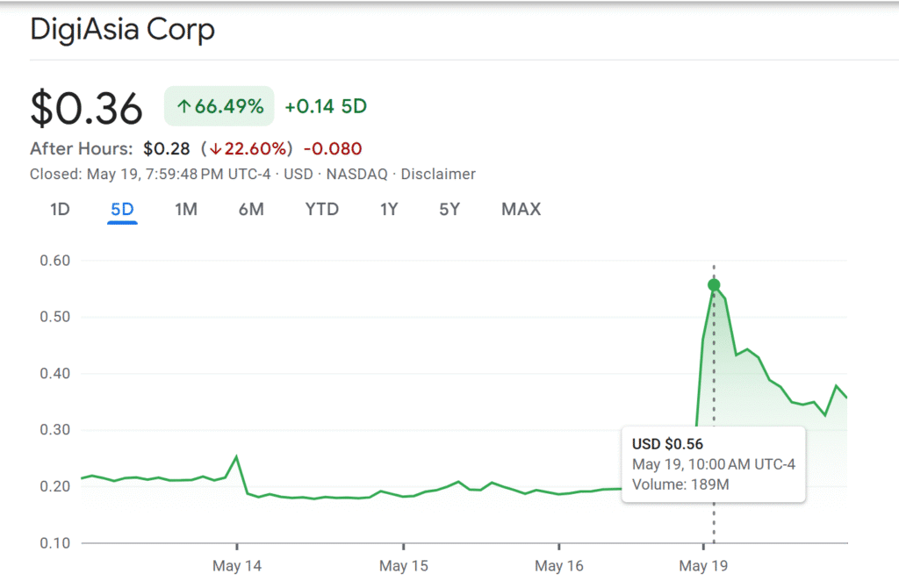
Task: Click the green up arrow icon
Action: point(183,107)
